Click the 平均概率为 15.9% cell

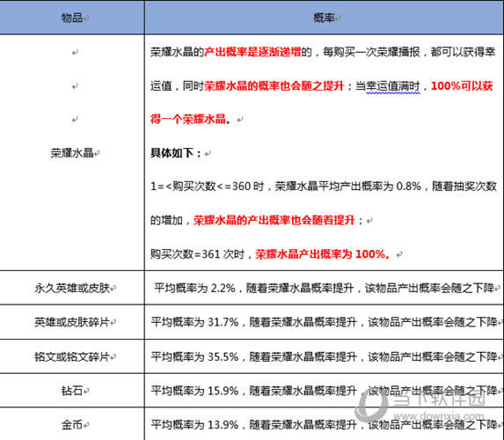[324, 391]
